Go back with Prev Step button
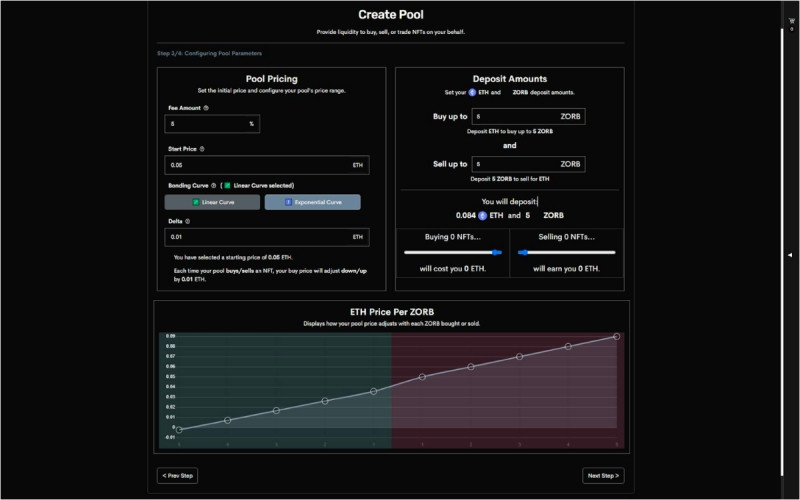800x500 pixels. pos(177,475)
